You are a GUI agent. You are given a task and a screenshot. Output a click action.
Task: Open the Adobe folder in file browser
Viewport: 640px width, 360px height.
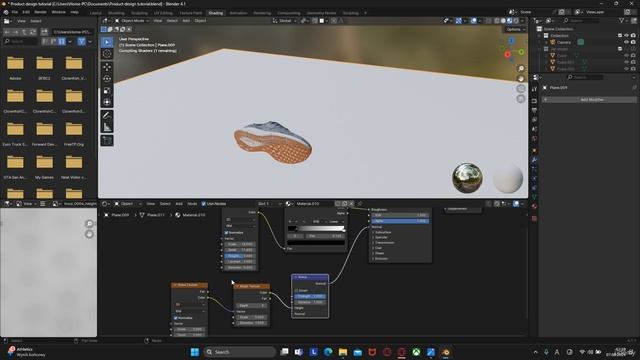[x=15, y=67]
